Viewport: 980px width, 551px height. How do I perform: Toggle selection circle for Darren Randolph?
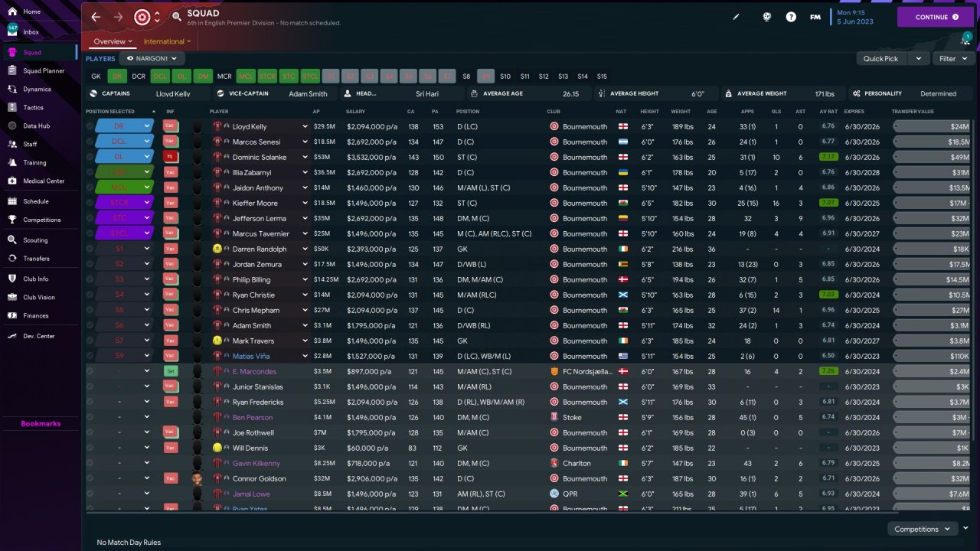click(x=90, y=249)
